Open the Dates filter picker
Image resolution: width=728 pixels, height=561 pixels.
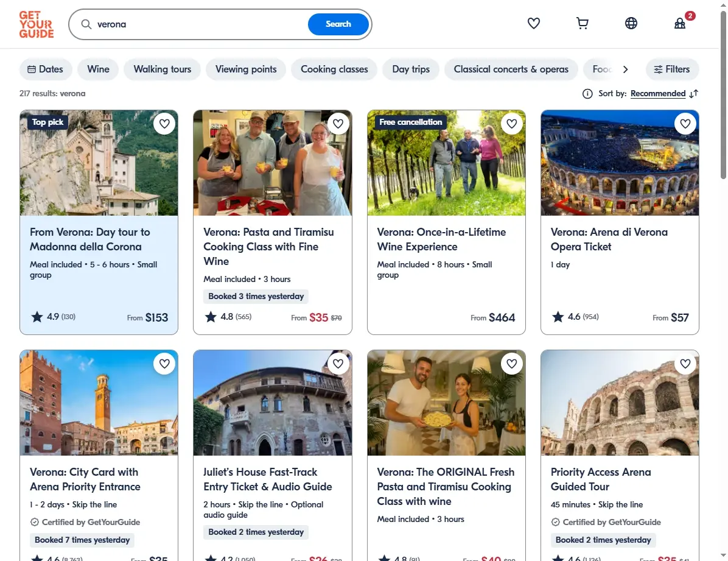(x=46, y=69)
